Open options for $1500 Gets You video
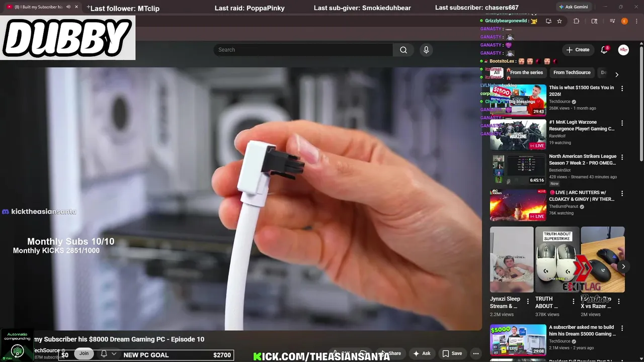 tap(622, 88)
